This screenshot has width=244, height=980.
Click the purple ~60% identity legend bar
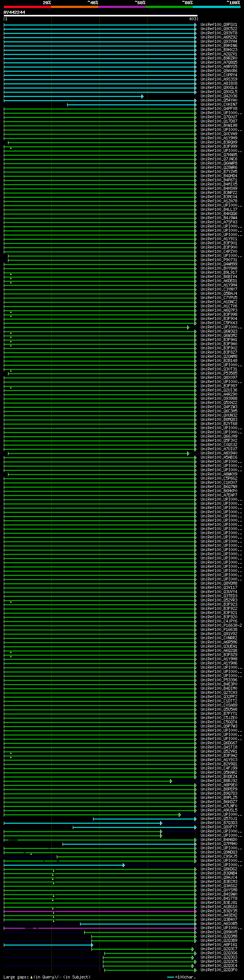(x=122, y=7)
